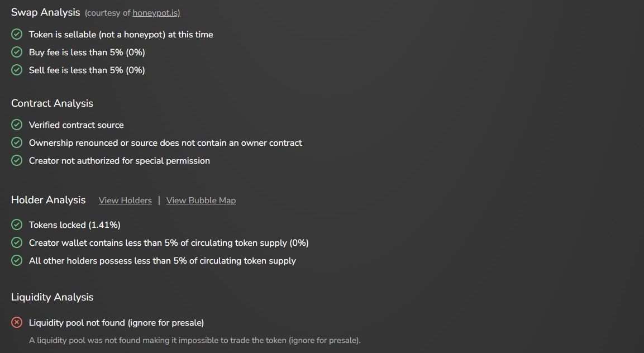
Task: Click 'Tokens locked (1.41%)' text
Action: point(75,225)
